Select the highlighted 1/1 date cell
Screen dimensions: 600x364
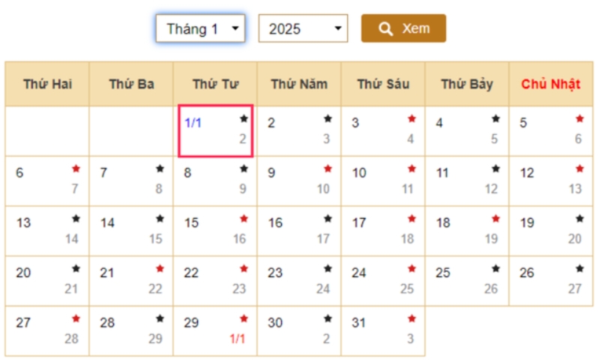point(215,131)
